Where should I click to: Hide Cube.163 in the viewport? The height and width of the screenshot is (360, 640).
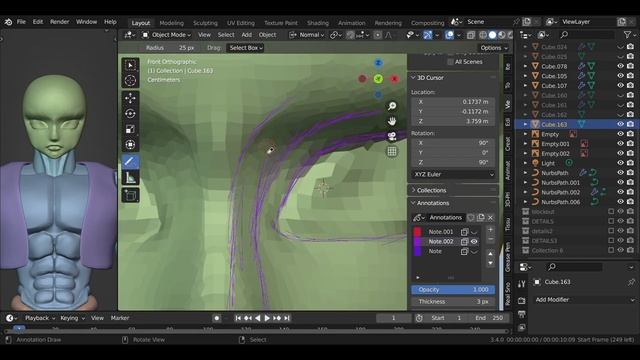coord(620,124)
